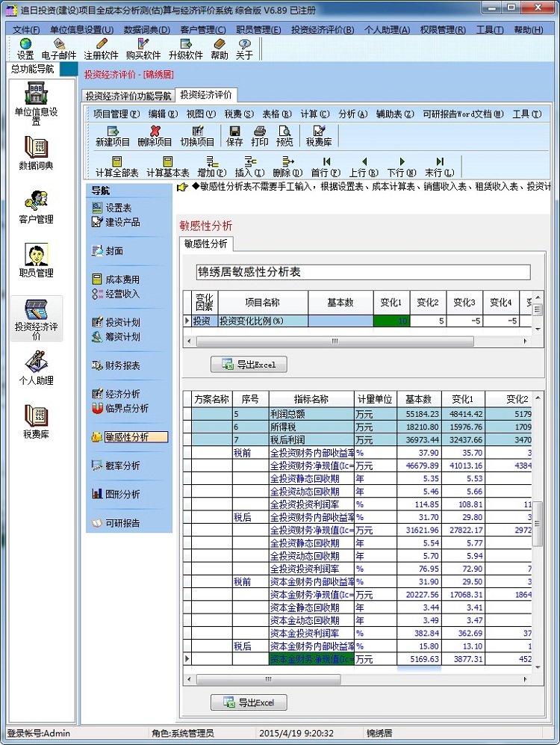Go to 上行 with the toolbar icon
The image size is (560, 745).
coord(364,167)
